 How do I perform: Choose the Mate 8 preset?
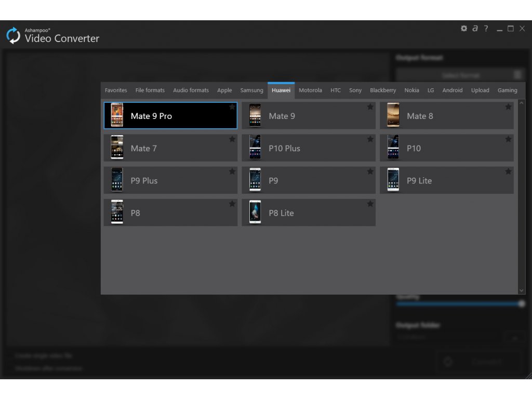[x=446, y=116]
